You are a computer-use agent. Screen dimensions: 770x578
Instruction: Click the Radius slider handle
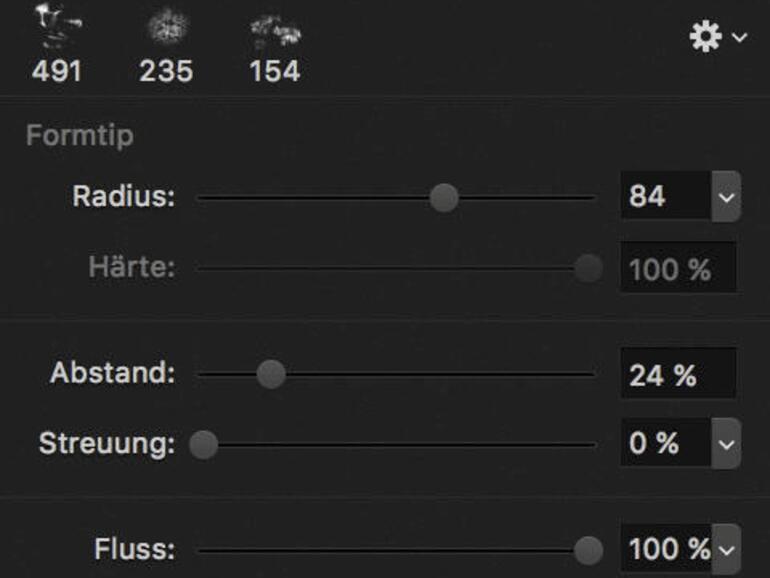point(444,198)
